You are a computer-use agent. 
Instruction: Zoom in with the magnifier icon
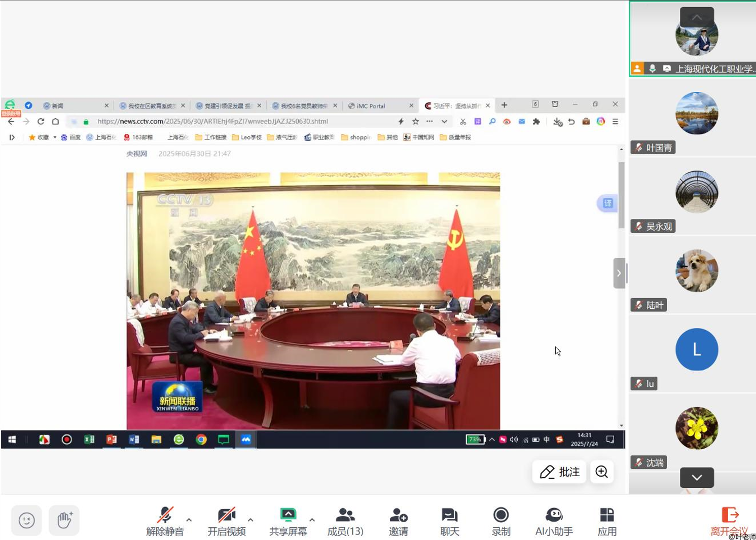601,472
